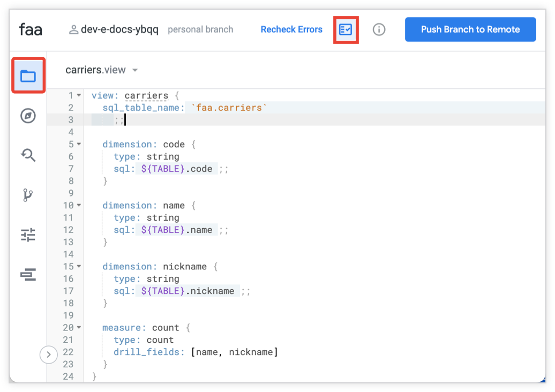Image resolution: width=555 pixels, height=392 pixels.
Task: Open the Git actions branch icon
Action: click(28, 195)
